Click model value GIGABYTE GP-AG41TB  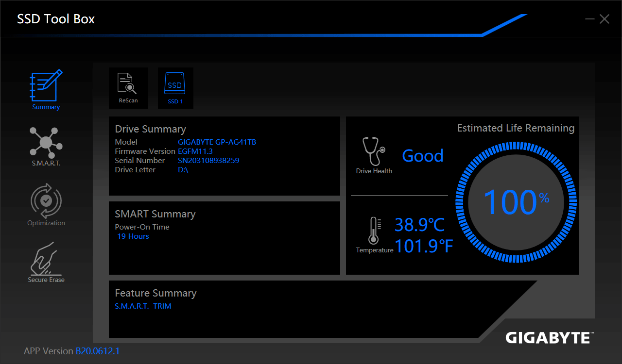[x=217, y=142]
